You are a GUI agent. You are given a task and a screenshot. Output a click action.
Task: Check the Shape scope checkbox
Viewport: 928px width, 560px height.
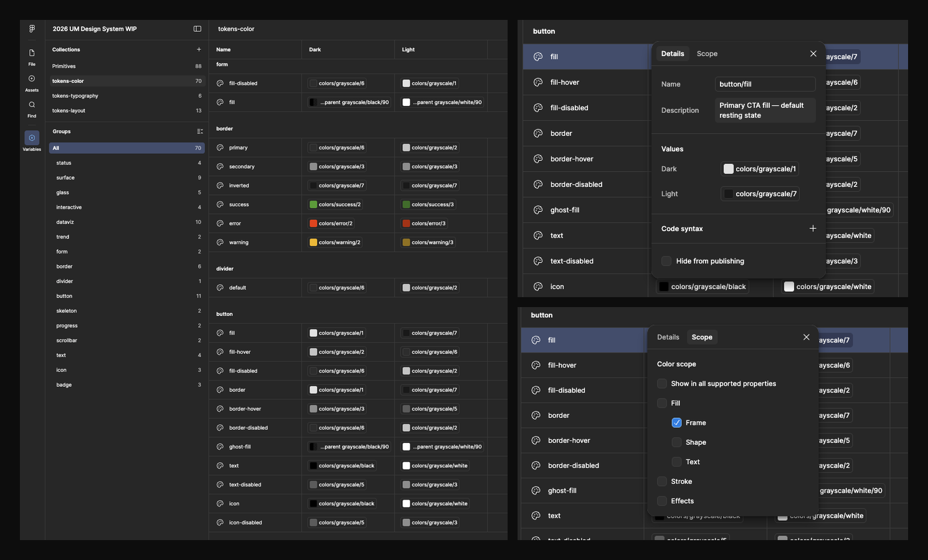(676, 442)
